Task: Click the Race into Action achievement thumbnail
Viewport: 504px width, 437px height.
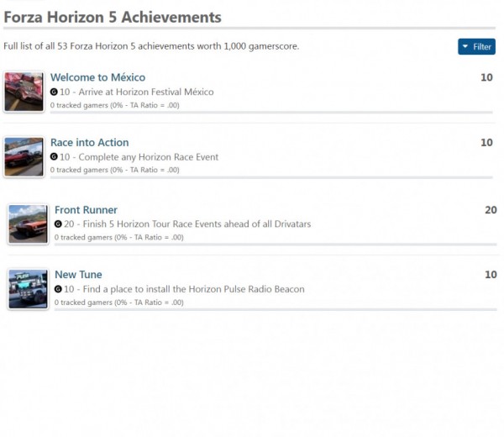Action: [x=24, y=157]
